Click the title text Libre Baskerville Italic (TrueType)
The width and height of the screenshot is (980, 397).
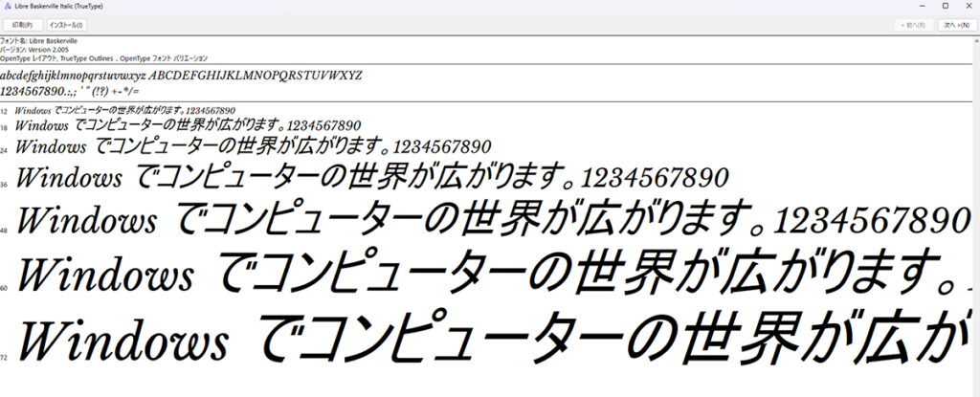[x=57, y=7]
